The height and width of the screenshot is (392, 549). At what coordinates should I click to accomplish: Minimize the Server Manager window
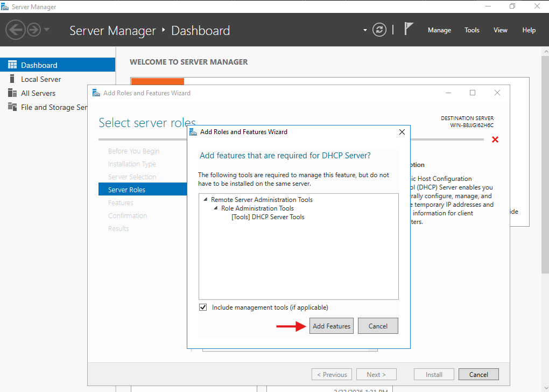[x=488, y=6]
